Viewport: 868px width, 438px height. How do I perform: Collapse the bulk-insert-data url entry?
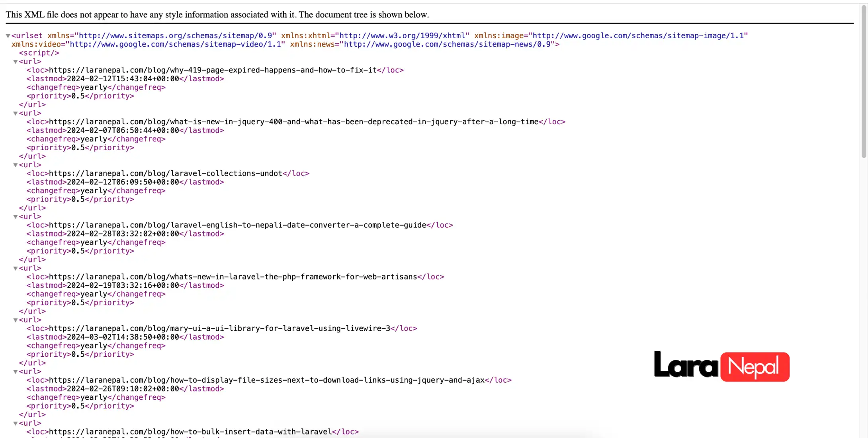click(15, 423)
